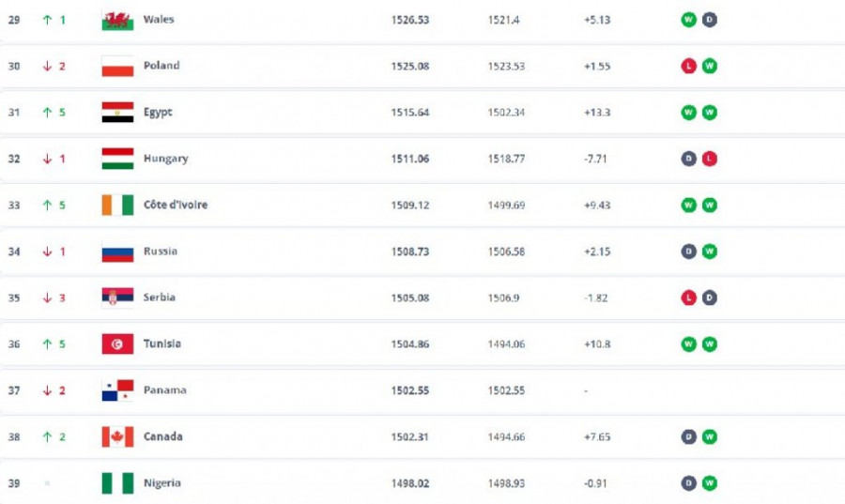
Task: Click the Côte d'Ivoire flag
Action: [x=117, y=205]
